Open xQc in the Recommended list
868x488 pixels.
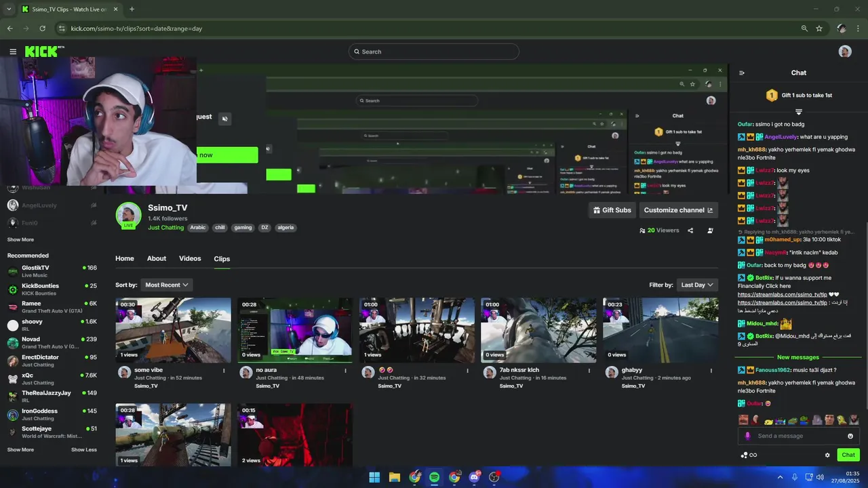click(52, 379)
